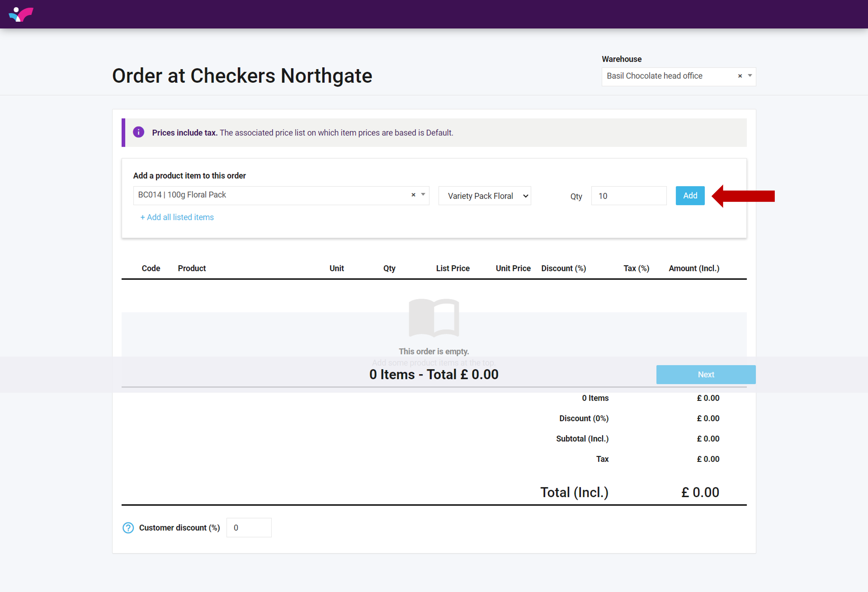Click the Customer discount help icon
This screenshot has width=868, height=592.
128,528
